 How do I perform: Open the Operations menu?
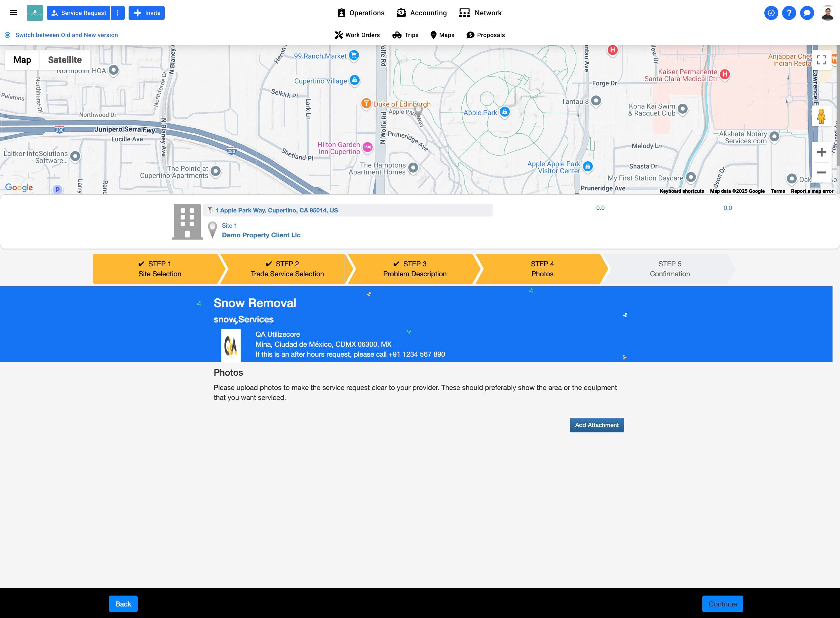[361, 13]
